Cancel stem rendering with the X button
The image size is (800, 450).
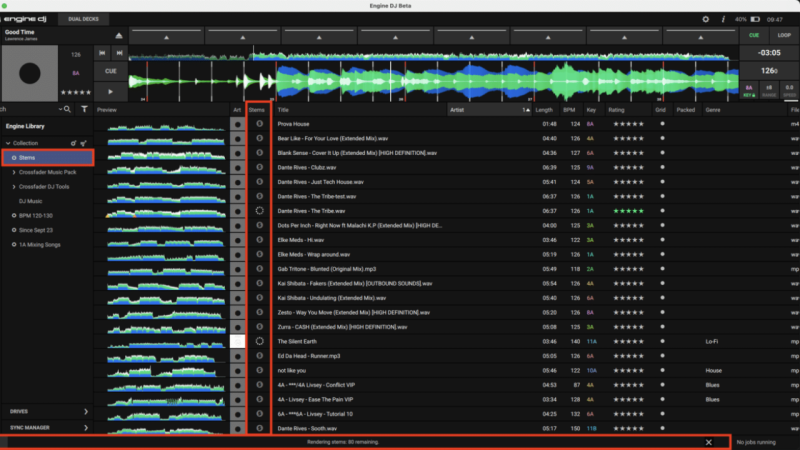coord(709,442)
